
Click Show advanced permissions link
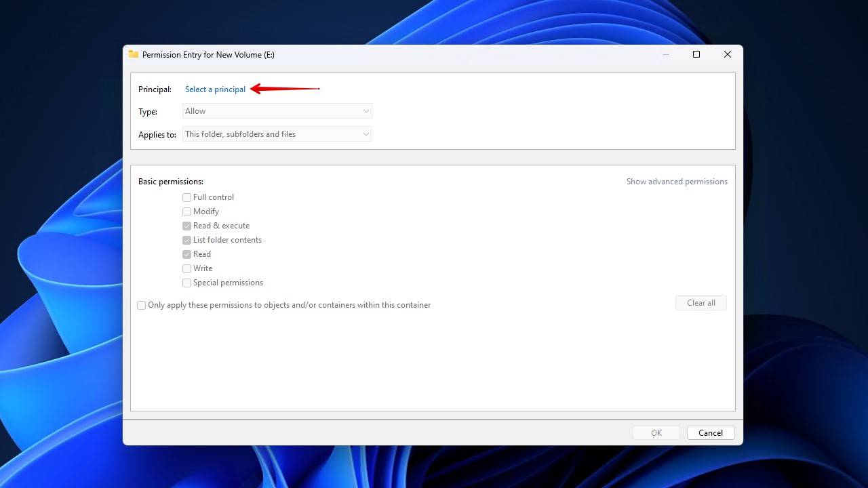pyautogui.click(x=676, y=182)
